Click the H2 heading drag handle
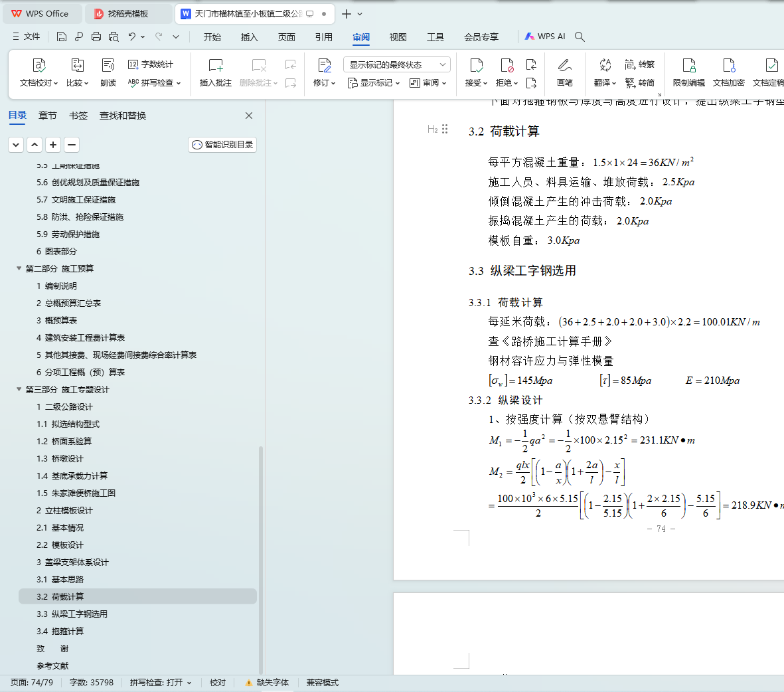Screen dimensions: 784x692 tap(445, 129)
